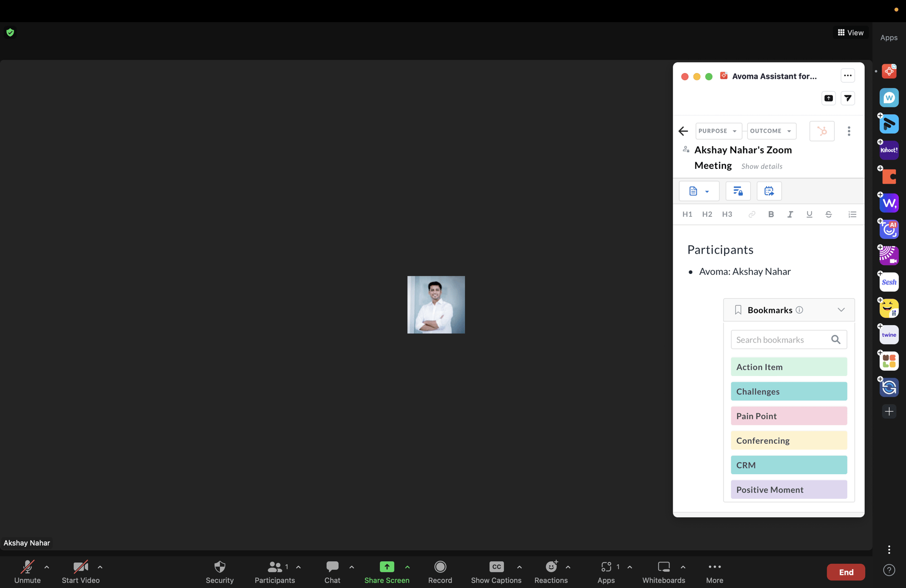Start your video

click(80, 572)
